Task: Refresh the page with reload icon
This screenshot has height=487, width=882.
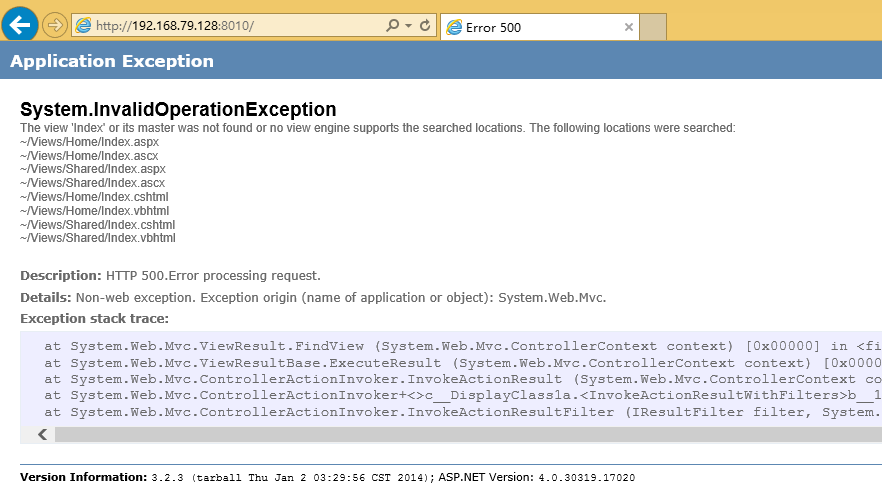Action: point(425,25)
